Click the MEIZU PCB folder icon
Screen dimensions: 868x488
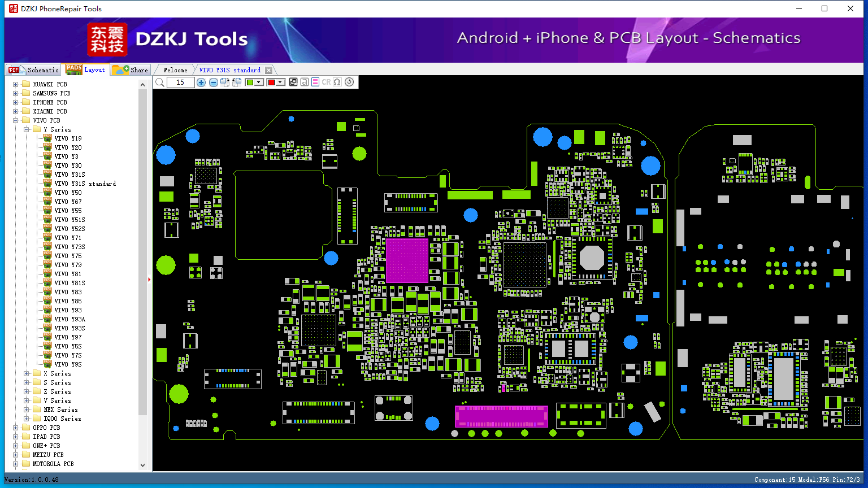tap(25, 455)
